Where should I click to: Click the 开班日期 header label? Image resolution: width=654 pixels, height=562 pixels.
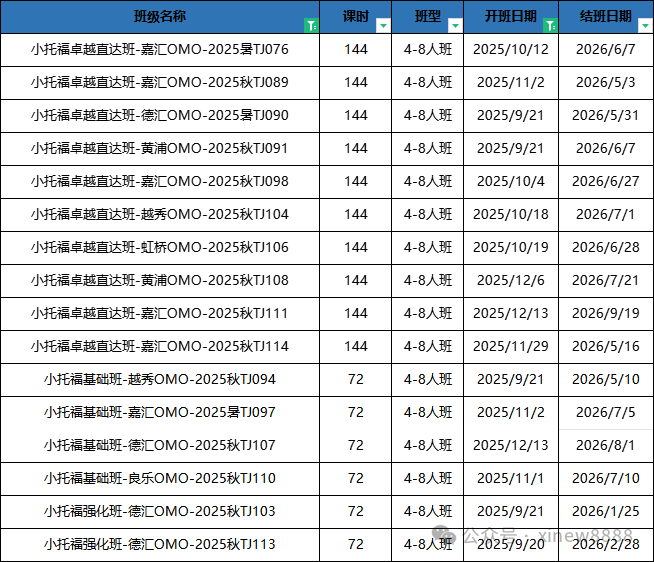coord(510,17)
